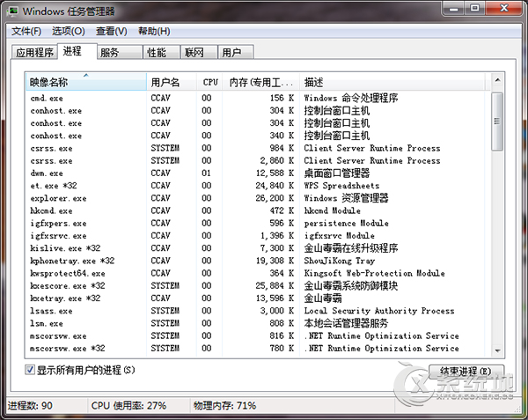Click the 物理内存: 71% status entry
Viewport: 528px width, 420px height.
point(224,406)
